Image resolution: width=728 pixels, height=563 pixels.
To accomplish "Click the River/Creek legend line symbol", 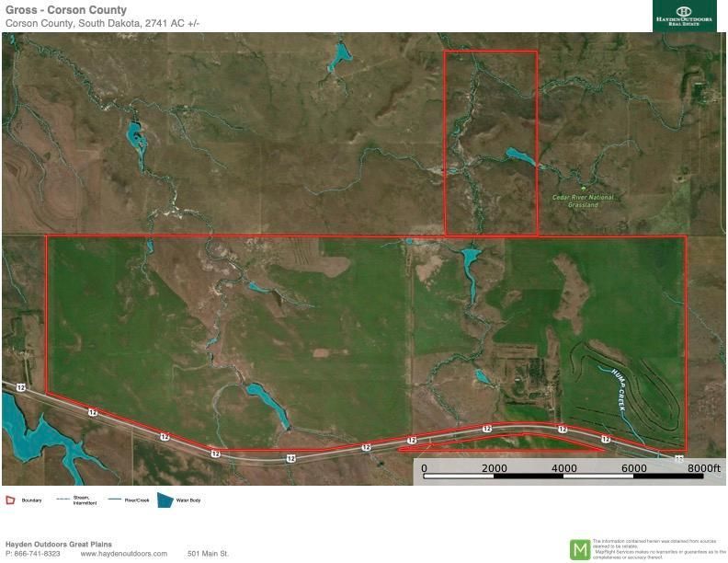I will 115,500.
